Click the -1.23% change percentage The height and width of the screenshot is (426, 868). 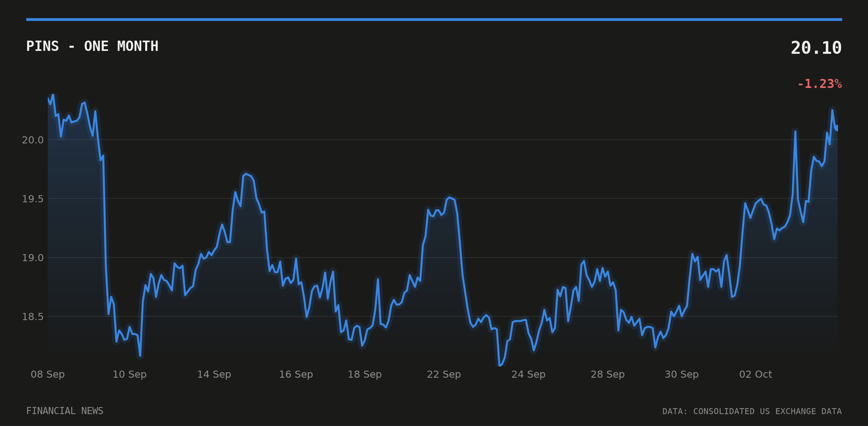(x=819, y=84)
